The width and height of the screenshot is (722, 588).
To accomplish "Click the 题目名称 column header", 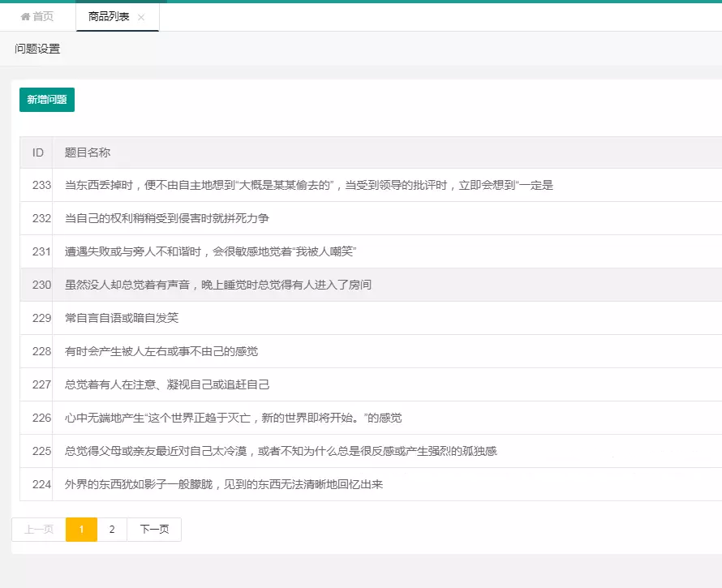I will pyautogui.click(x=88, y=152).
